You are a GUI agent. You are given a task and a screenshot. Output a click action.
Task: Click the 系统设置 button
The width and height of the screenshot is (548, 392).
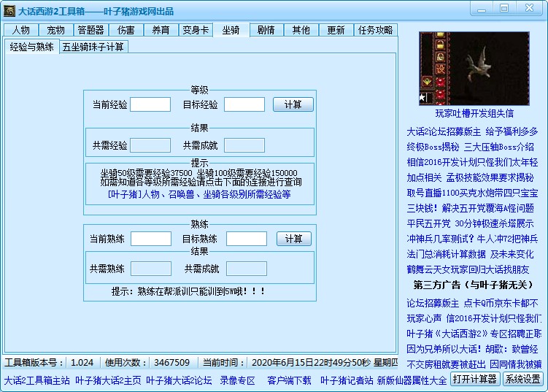pos(523,379)
